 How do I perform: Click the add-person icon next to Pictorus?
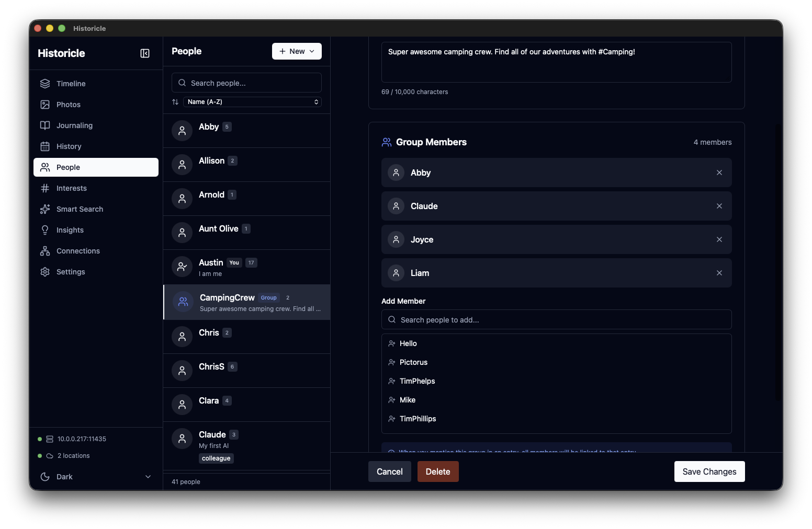point(391,362)
